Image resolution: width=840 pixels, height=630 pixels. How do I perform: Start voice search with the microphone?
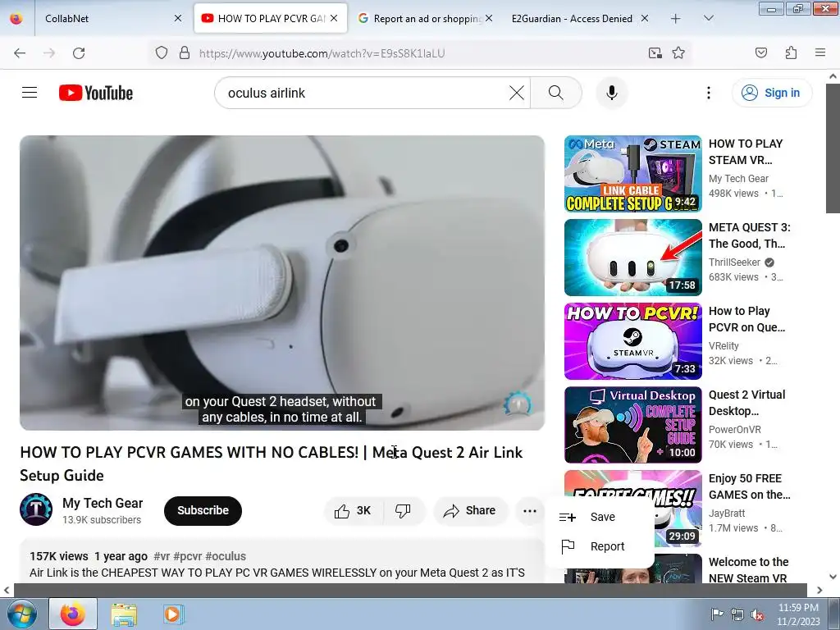point(612,93)
